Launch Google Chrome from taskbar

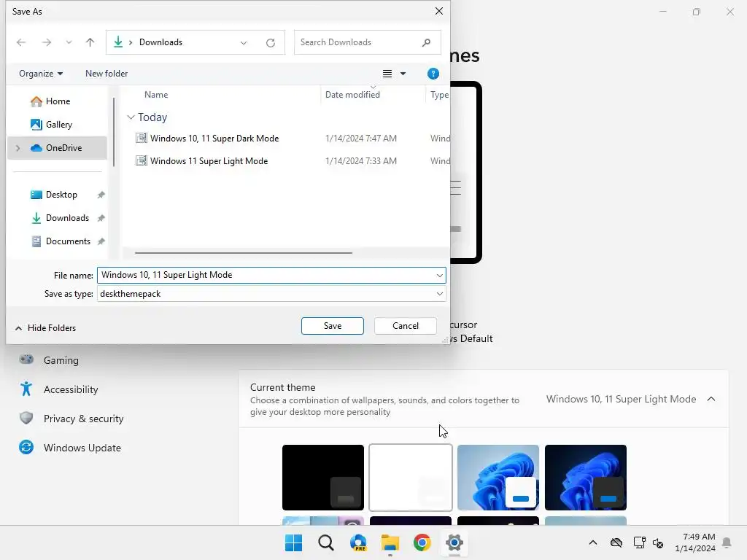pos(422,542)
